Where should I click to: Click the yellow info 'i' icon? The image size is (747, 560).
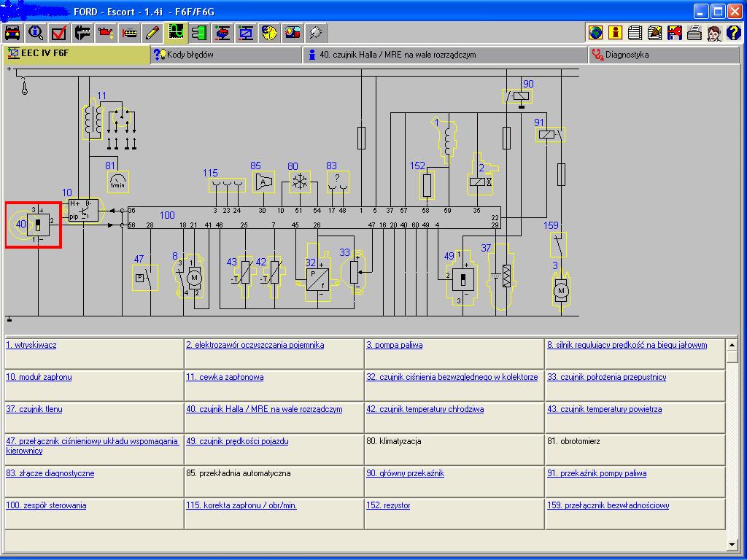(616, 33)
